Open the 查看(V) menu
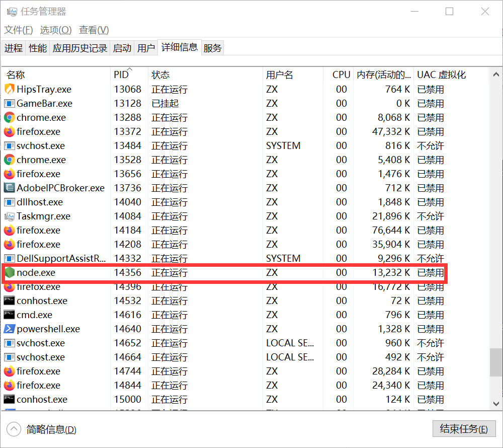Image resolution: width=503 pixels, height=448 pixels. tap(94, 30)
